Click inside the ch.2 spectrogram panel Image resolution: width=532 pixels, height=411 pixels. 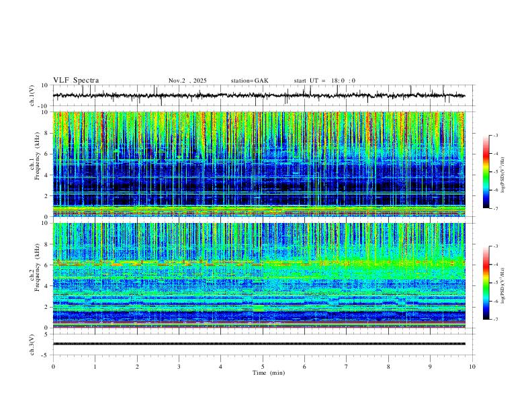tap(259, 275)
